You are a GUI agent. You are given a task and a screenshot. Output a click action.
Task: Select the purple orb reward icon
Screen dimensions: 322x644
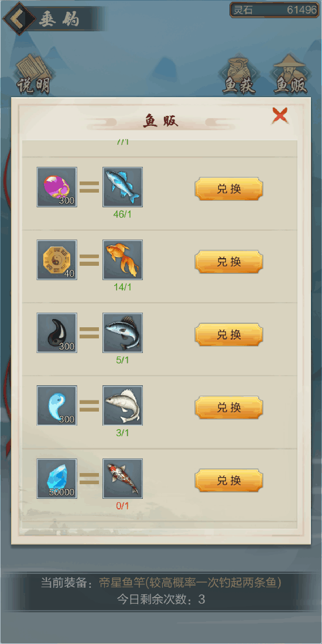point(57,187)
